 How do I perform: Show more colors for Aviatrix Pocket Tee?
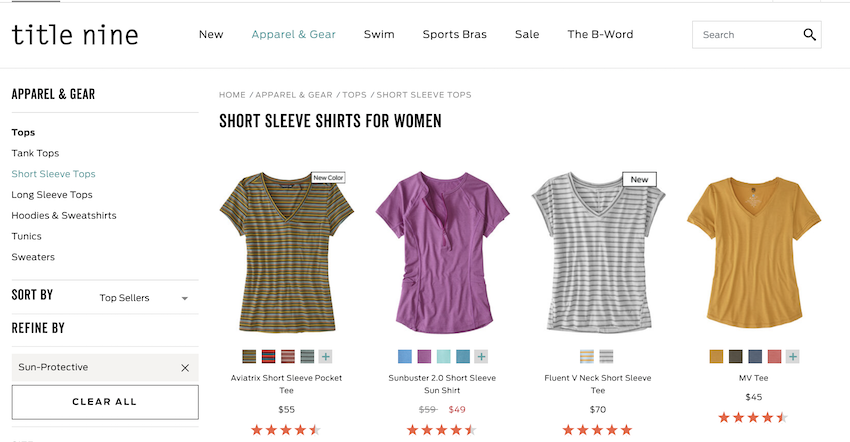325,356
